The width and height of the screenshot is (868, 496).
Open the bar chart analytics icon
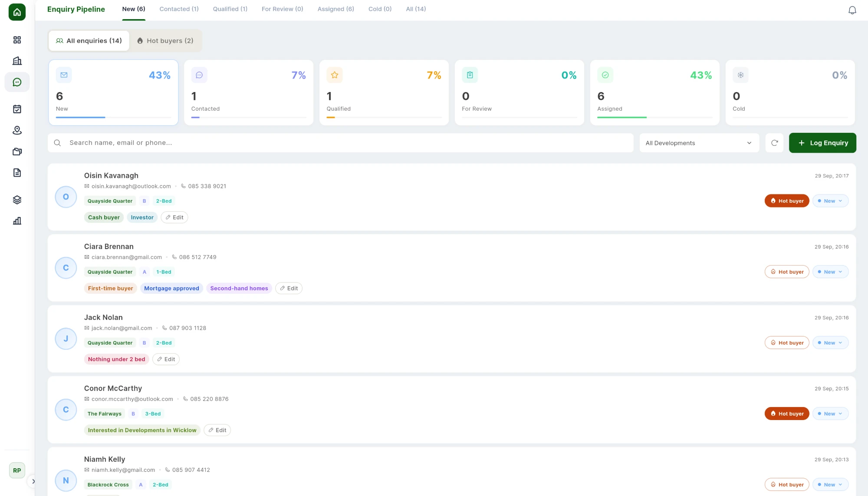pyautogui.click(x=17, y=221)
